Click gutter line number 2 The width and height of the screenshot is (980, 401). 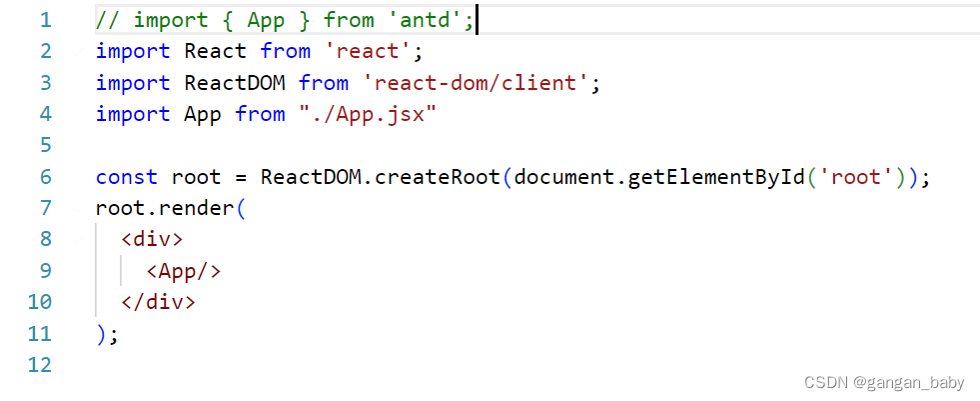(45, 51)
